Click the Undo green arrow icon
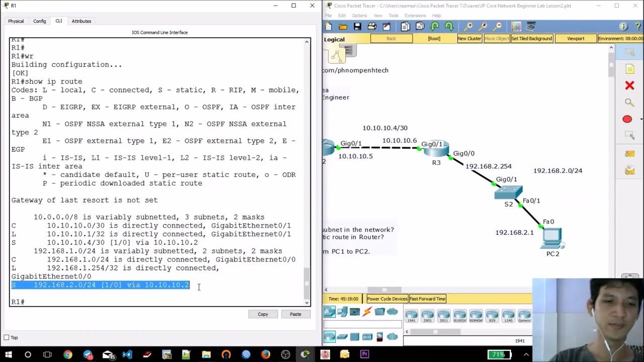 [x=434, y=26]
